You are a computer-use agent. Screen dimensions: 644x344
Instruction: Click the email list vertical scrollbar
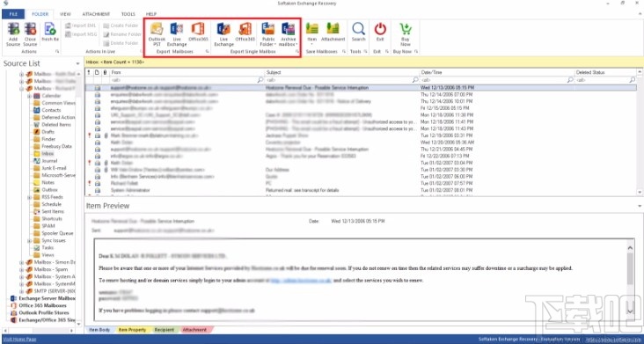(x=640, y=132)
